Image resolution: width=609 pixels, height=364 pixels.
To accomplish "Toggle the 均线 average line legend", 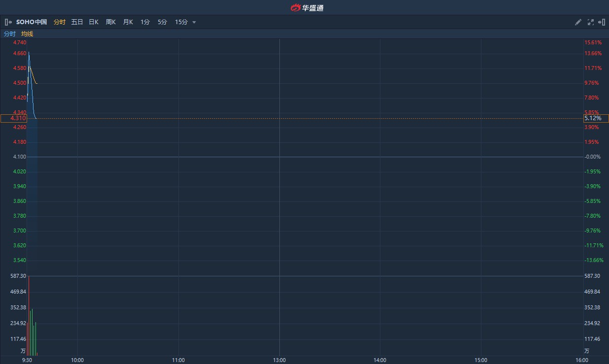I will tap(27, 34).
